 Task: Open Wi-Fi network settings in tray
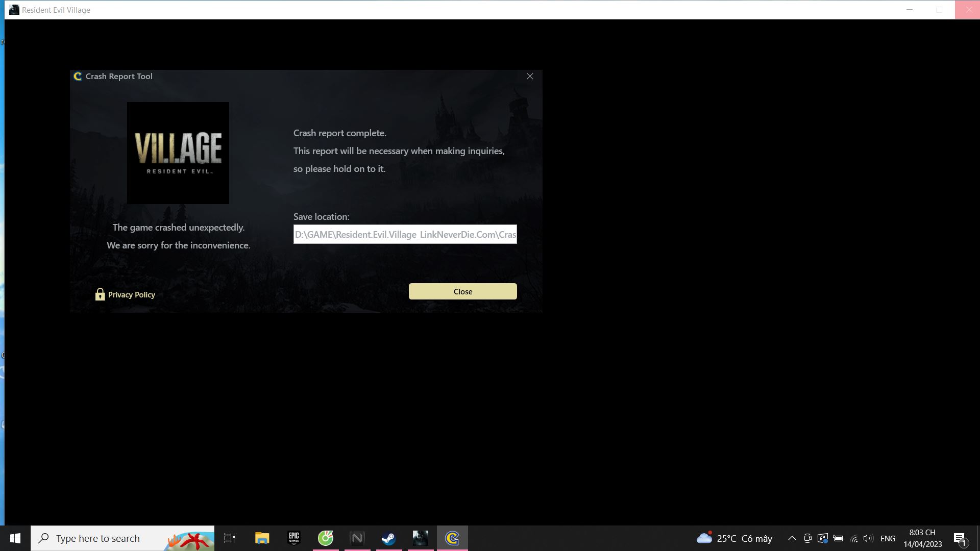pos(853,538)
